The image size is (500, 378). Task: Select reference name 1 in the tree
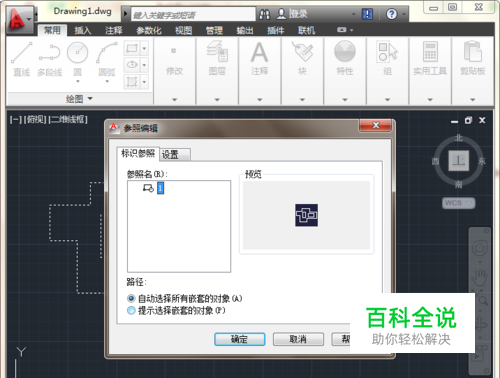160,188
